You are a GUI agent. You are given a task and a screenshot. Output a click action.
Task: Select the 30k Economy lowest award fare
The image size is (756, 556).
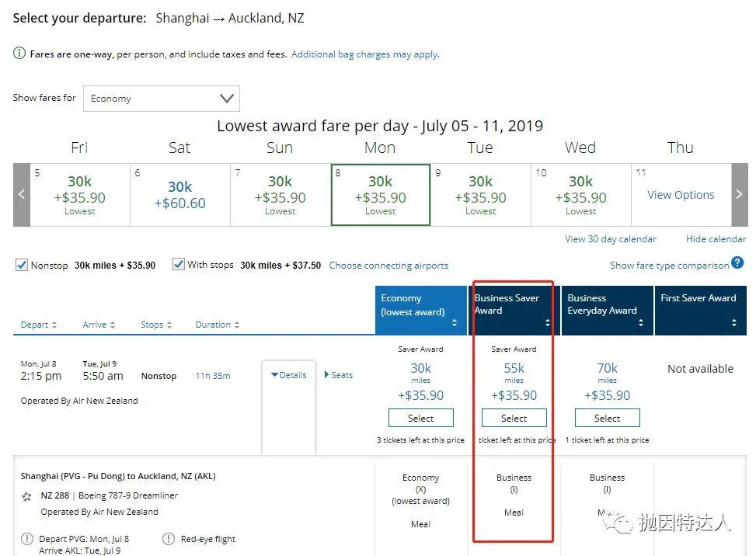pos(420,418)
